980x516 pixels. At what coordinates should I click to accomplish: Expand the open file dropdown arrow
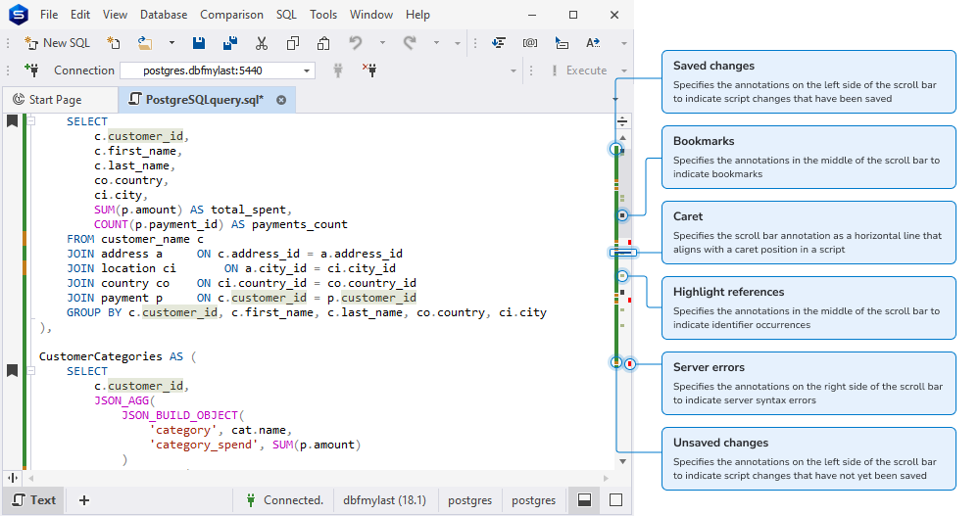click(x=171, y=43)
